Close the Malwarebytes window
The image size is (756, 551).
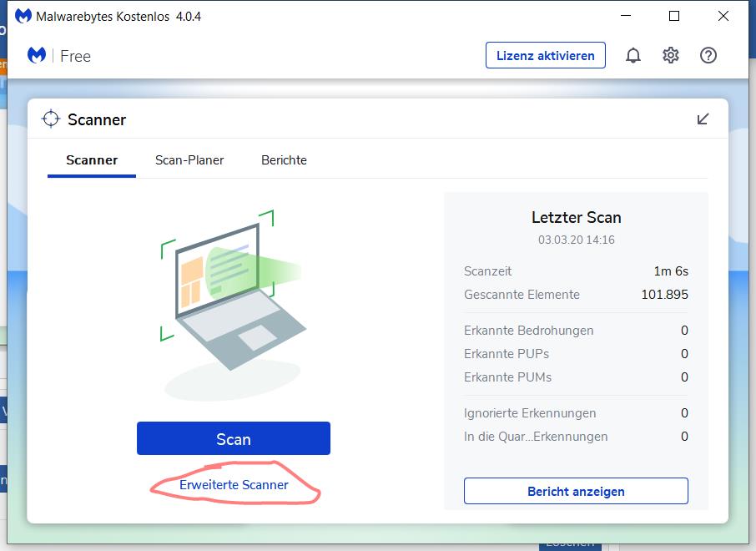[x=723, y=16]
